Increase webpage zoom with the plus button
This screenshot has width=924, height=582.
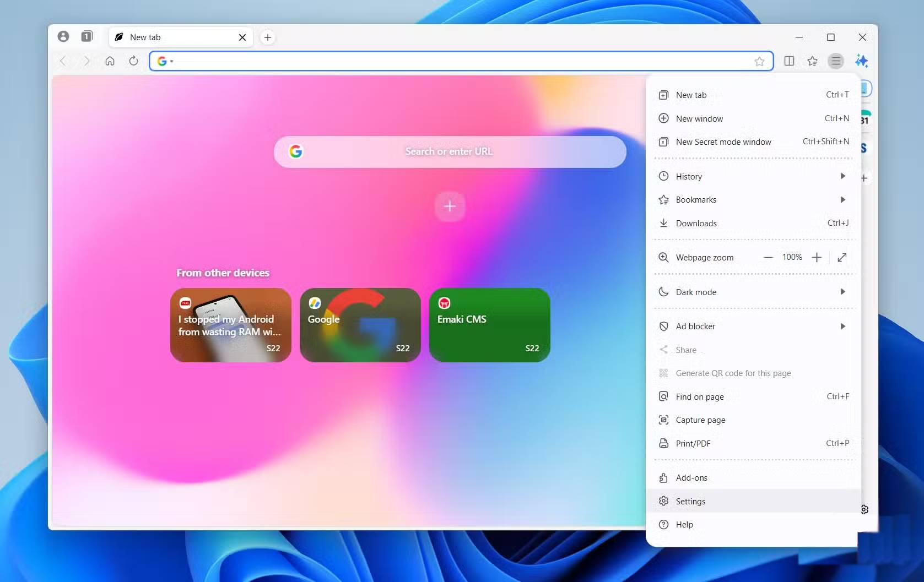tap(817, 257)
